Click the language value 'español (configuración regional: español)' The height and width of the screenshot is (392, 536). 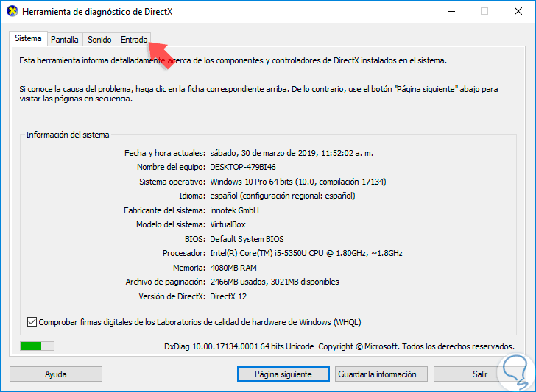pyautogui.click(x=283, y=196)
